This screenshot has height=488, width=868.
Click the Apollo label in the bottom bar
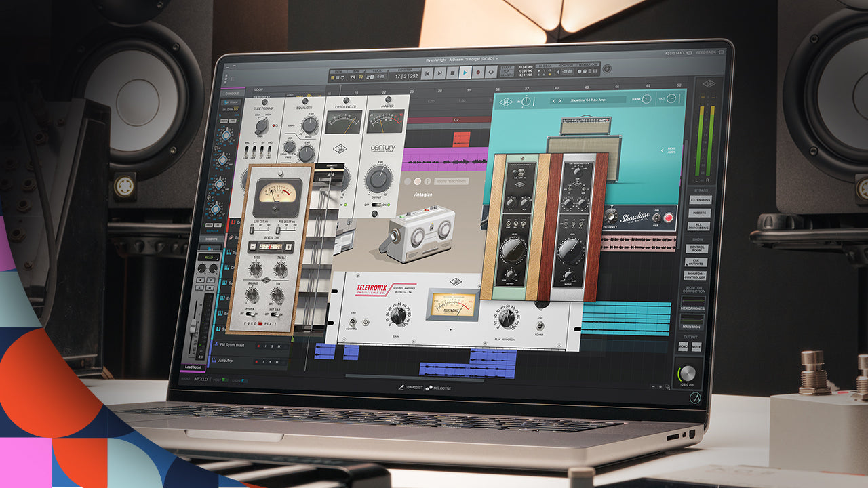pyautogui.click(x=201, y=379)
